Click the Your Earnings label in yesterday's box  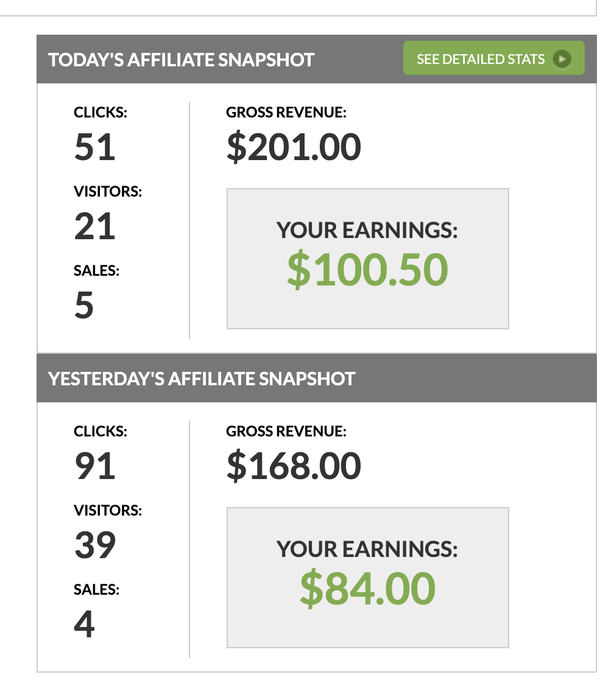tap(367, 549)
